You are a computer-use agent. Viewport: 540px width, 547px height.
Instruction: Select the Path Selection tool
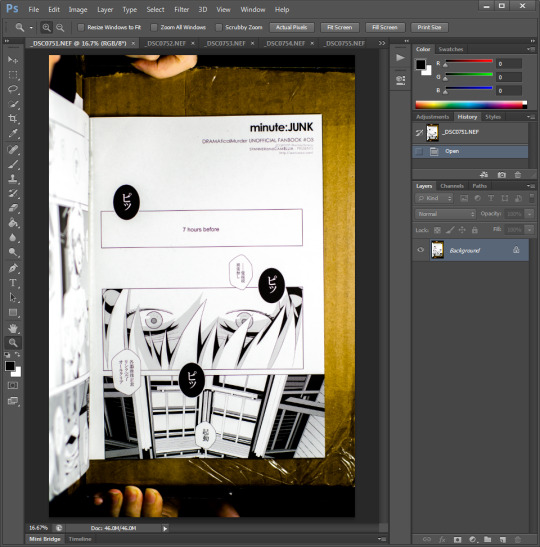pos(13,297)
